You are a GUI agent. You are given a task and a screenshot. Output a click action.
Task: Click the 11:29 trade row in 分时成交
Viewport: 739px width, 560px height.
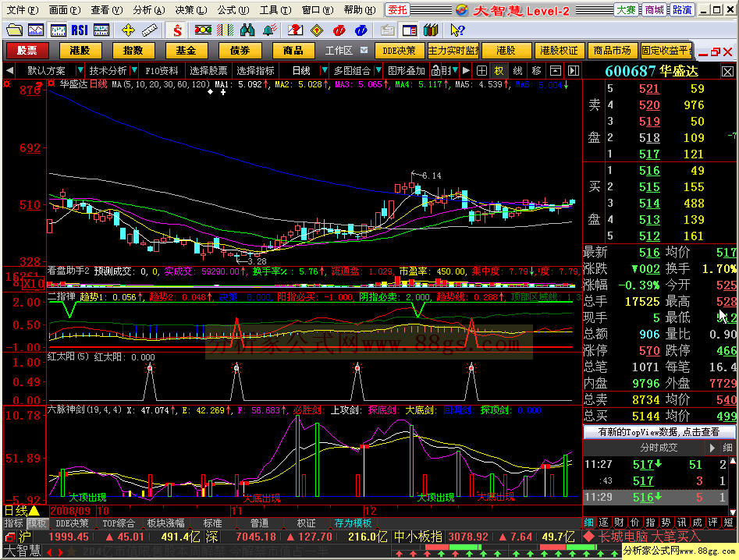pos(655,497)
